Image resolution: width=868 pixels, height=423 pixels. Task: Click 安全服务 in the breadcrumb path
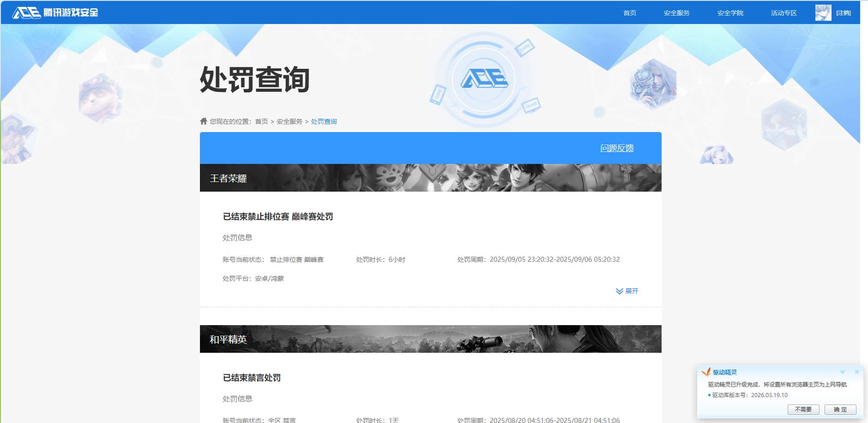[289, 121]
